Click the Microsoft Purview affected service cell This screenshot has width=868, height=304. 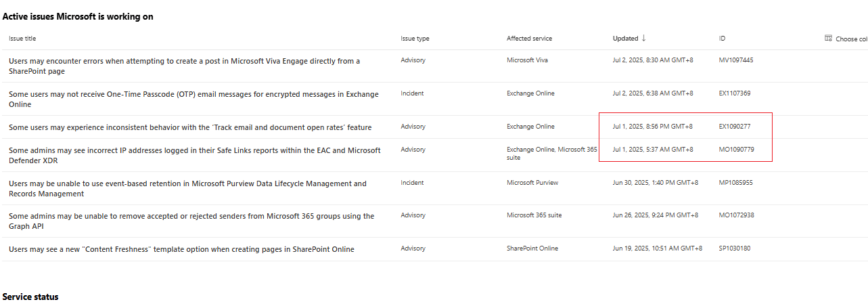coord(532,183)
